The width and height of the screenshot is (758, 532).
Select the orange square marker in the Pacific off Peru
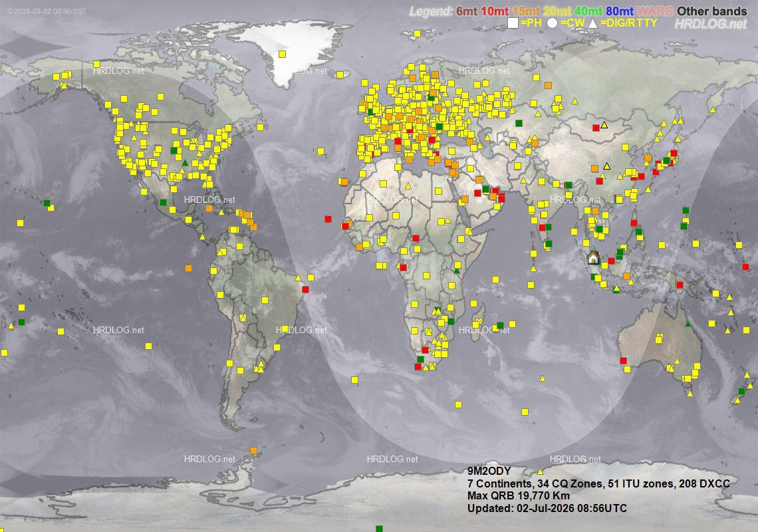pyautogui.click(x=188, y=268)
